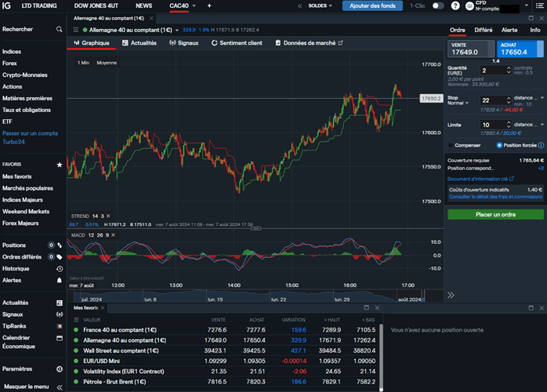Viewport: 547px width, 392px height.
Task: Open the Différé order tab
Action: click(484, 30)
